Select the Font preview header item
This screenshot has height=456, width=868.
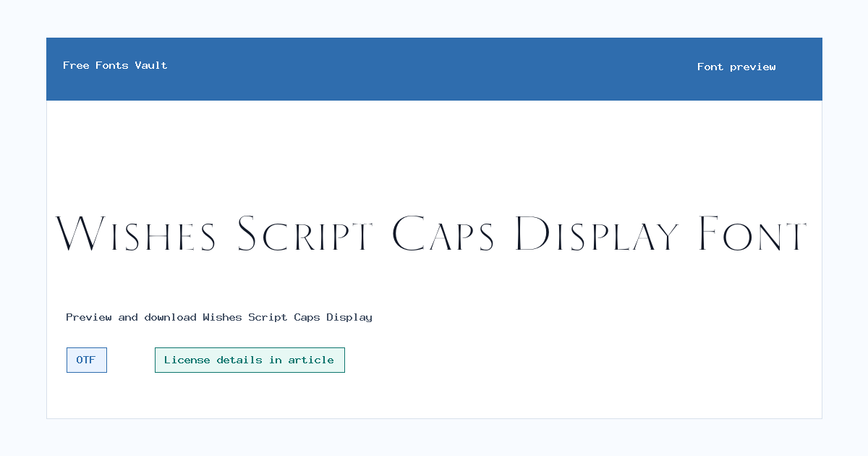pos(736,67)
